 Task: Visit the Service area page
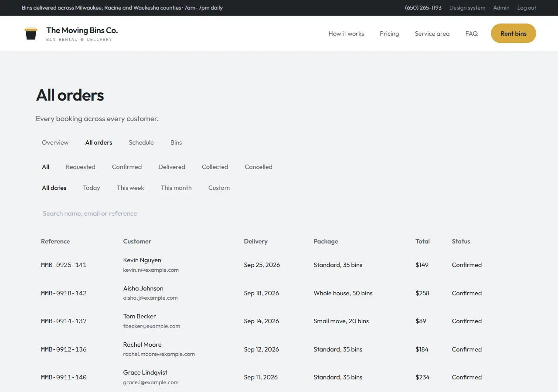(x=432, y=34)
